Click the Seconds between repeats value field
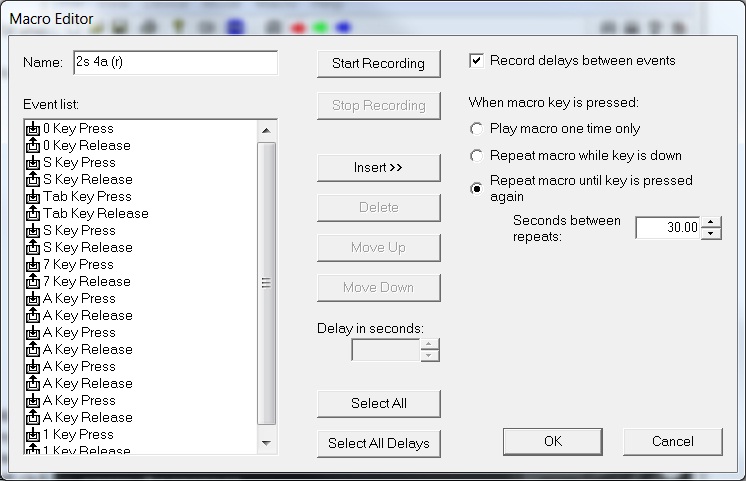This screenshot has width=746, height=481. 668,227
